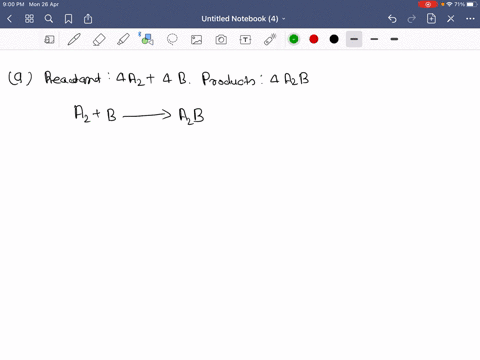
Task: Select the last stroke width option
Action: (x=394, y=39)
